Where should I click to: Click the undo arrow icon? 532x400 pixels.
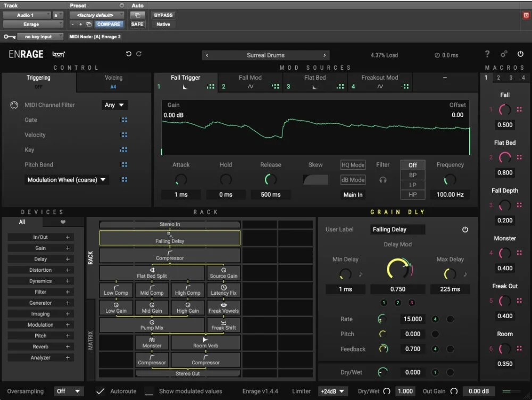coord(129,54)
